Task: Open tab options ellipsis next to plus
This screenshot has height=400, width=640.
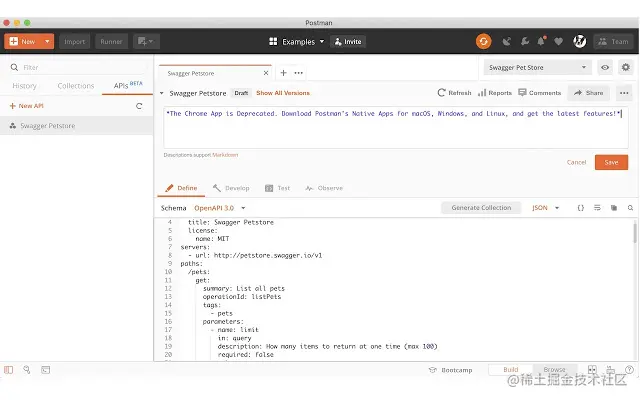Action: 299,73
